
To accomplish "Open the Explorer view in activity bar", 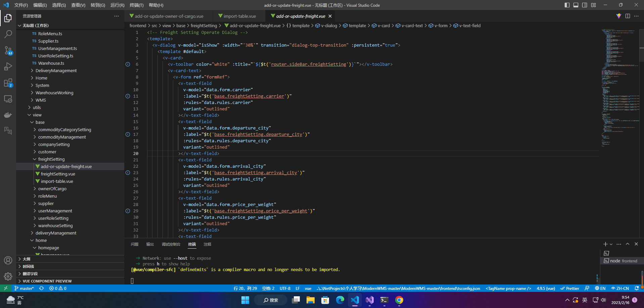I will [x=8, y=18].
